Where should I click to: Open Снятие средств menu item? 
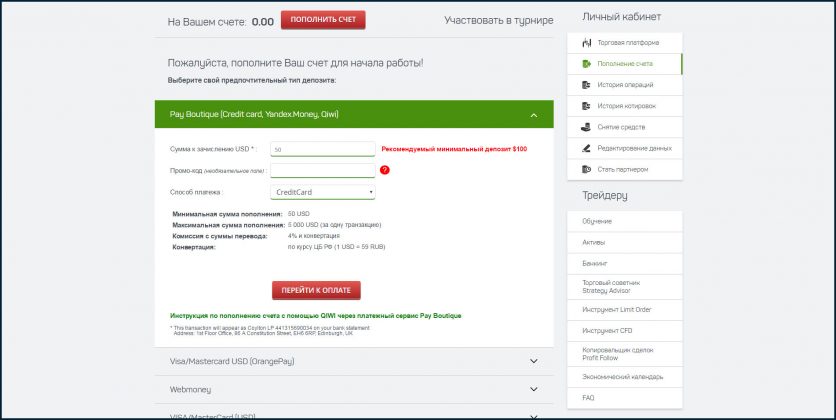(624, 127)
